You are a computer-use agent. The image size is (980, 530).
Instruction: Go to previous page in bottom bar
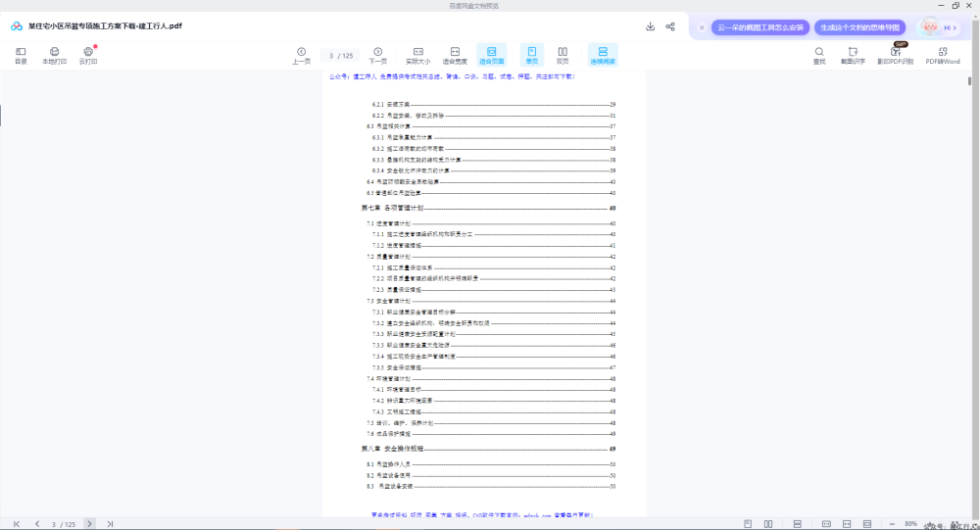click(x=37, y=524)
